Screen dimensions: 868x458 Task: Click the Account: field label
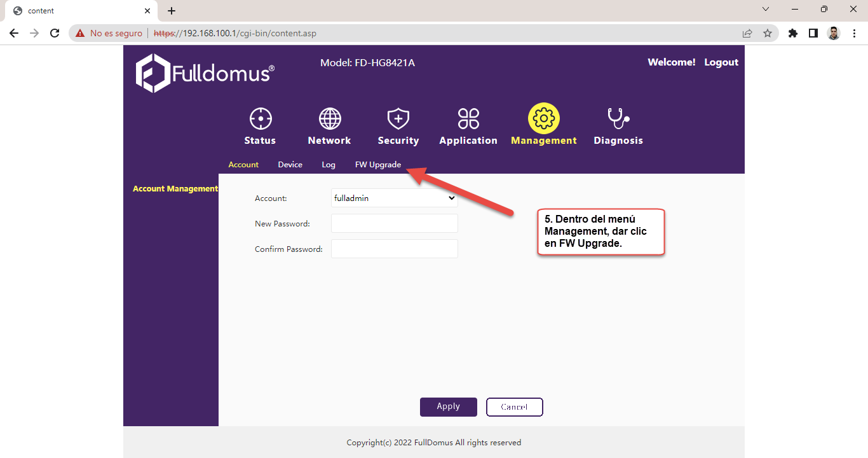click(271, 198)
